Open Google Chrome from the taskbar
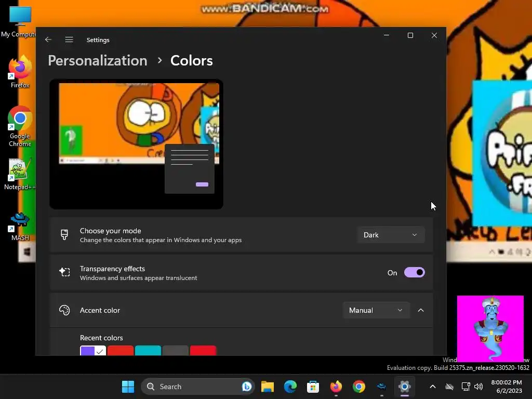532x399 pixels. click(358, 387)
